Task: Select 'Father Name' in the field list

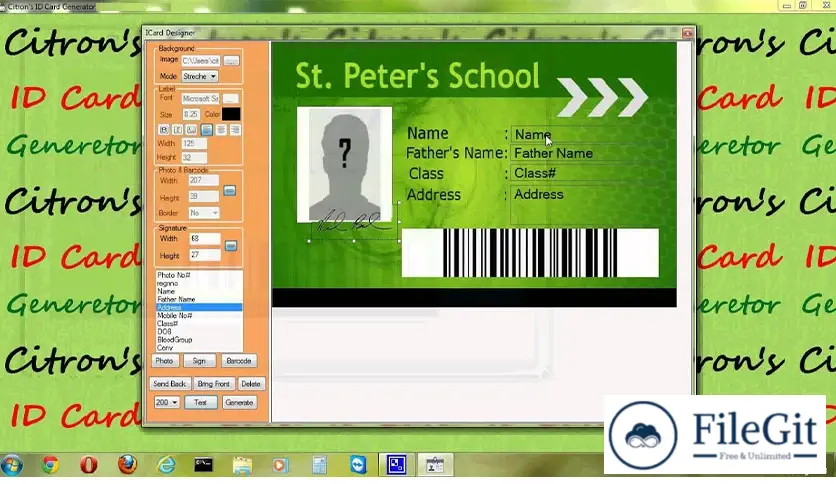Action: point(199,300)
